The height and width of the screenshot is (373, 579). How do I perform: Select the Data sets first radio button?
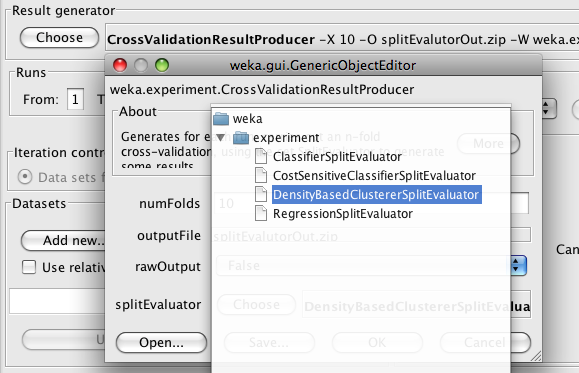point(25,177)
